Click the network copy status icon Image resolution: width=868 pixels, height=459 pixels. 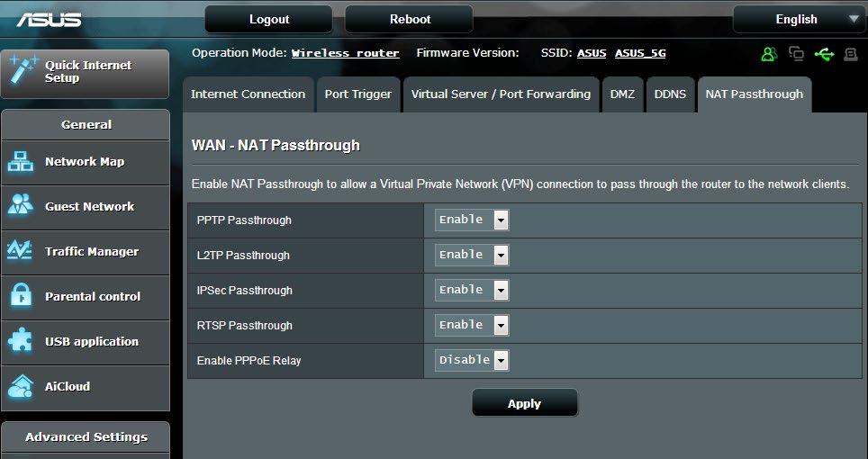[x=797, y=54]
